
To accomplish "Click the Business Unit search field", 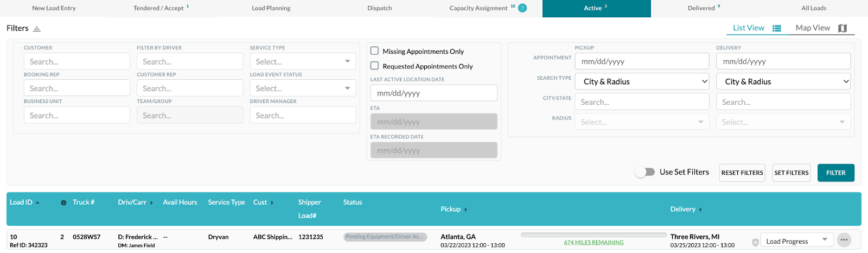I will point(77,115).
